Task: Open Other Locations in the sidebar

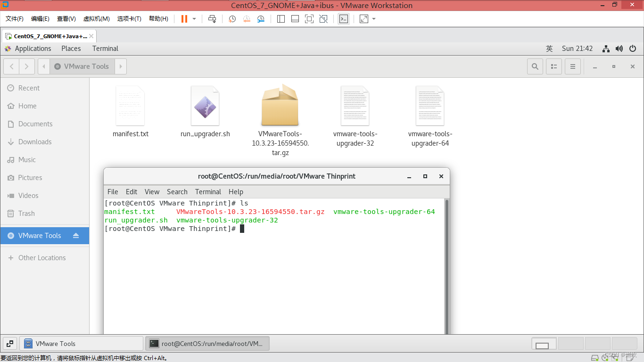Action: 45,258
